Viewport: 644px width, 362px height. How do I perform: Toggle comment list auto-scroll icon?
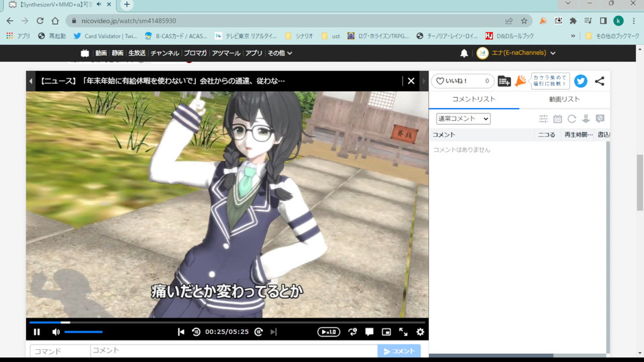(586, 119)
